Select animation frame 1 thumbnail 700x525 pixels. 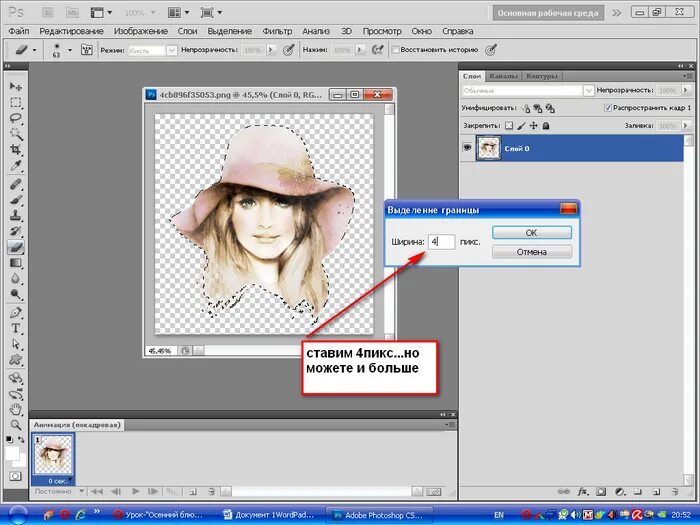click(x=53, y=456)
